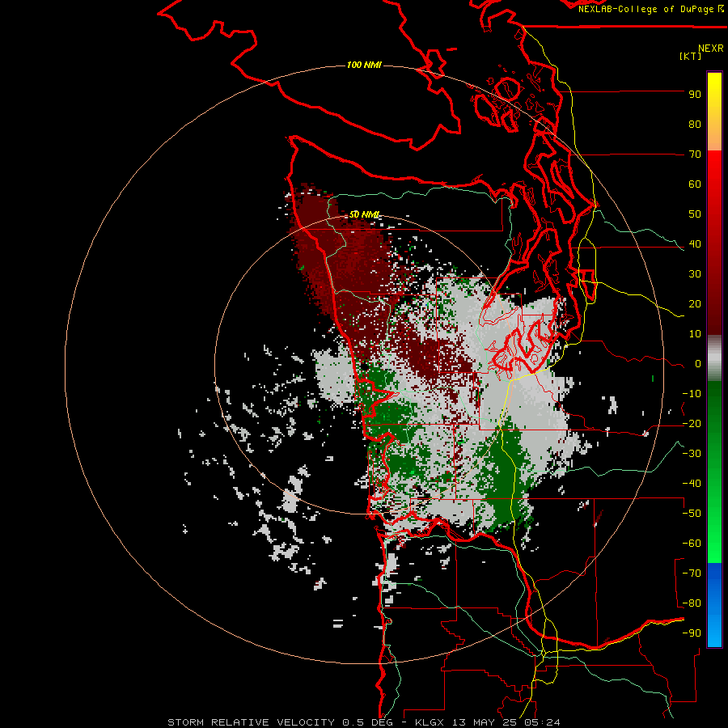
Task: Click STORM RELATIVE VELOCITY product title
Action: [x=252, y=722]
